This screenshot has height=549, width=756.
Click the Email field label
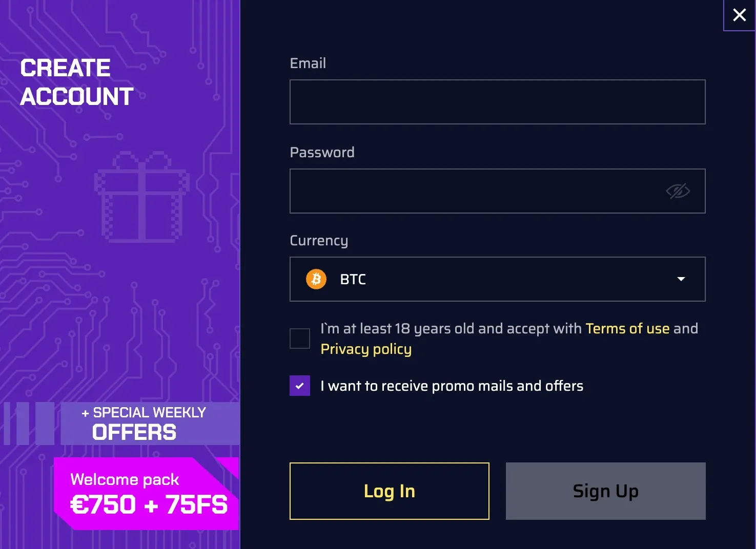pyautogui.click(x=308, y=63)
